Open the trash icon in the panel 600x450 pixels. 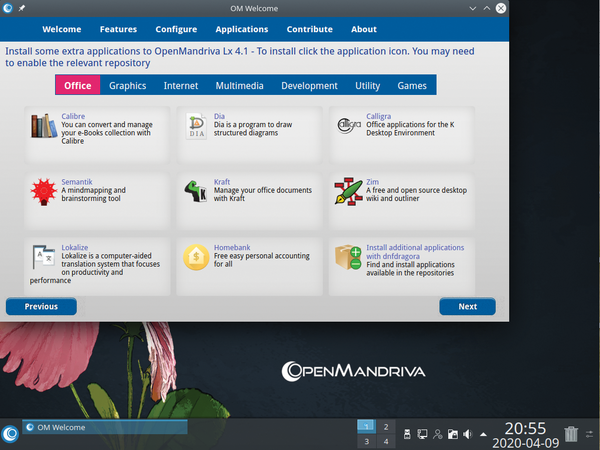tap(571, 434)
